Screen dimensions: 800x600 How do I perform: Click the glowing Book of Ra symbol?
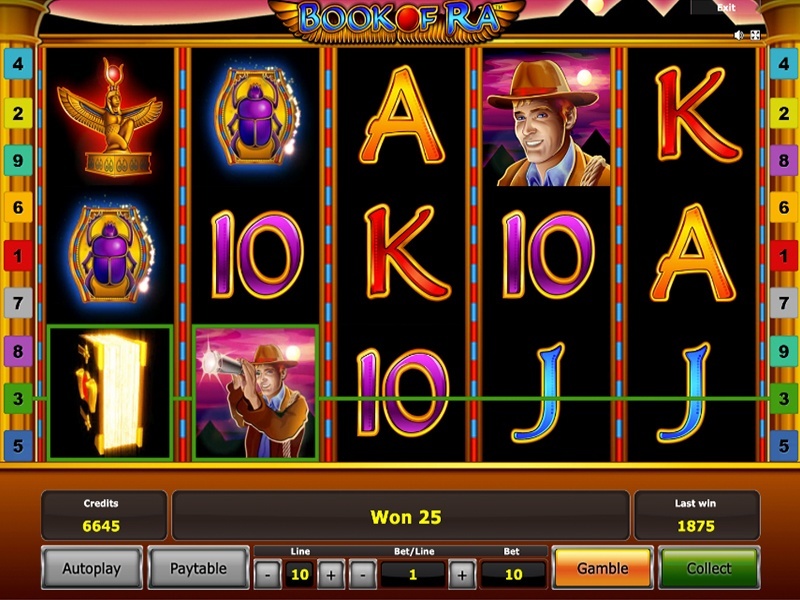click(x=110, y=393)
